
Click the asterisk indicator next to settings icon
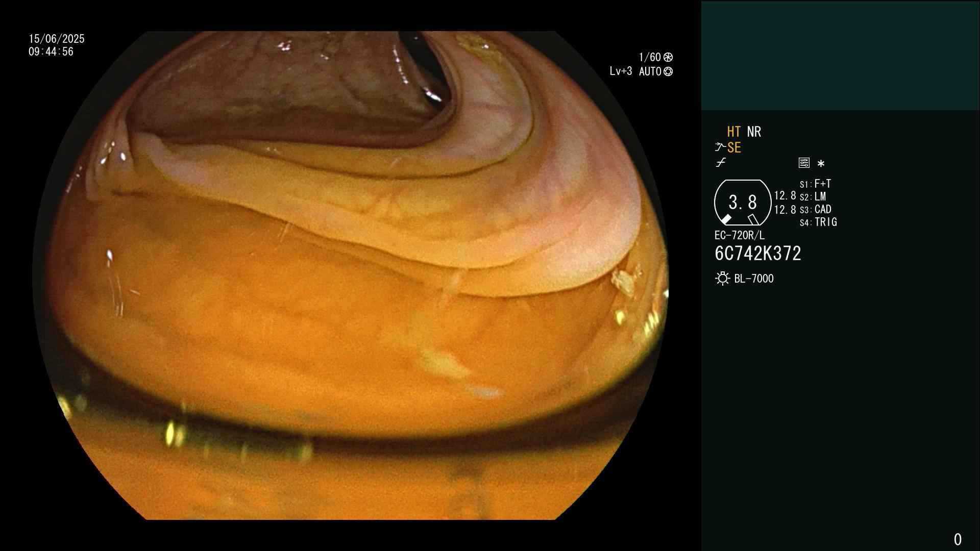click(821, 164)
